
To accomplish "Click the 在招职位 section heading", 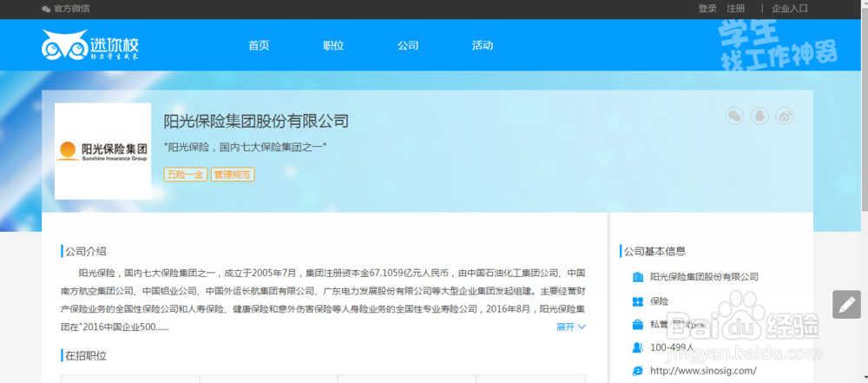I will click(x=86, y=356).
